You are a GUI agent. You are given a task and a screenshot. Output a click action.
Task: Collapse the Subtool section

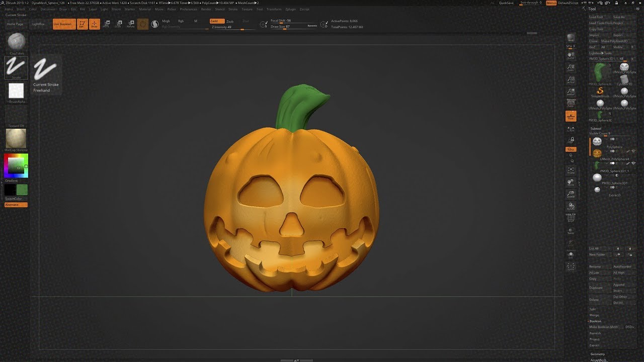596,129
